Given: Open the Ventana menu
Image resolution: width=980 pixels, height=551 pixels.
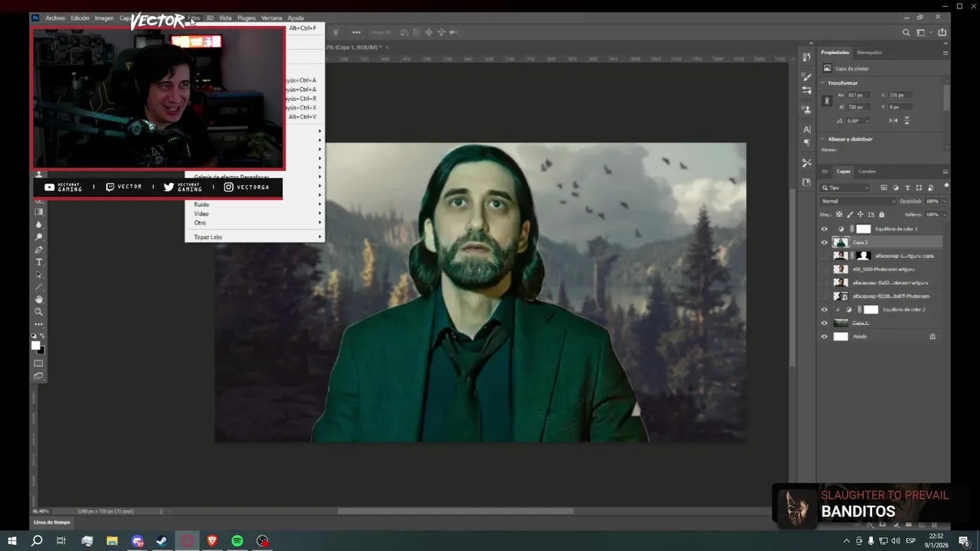Looking at the screenshot, I should 271,18.
